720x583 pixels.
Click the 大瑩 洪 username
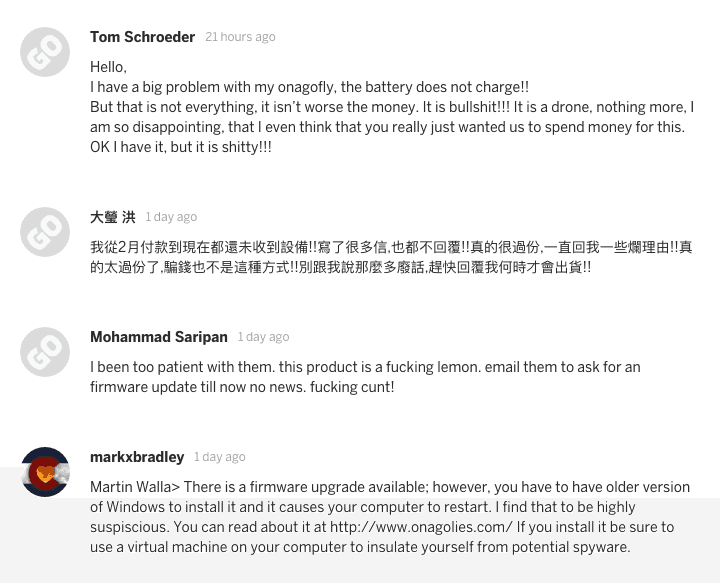[112, 217]
